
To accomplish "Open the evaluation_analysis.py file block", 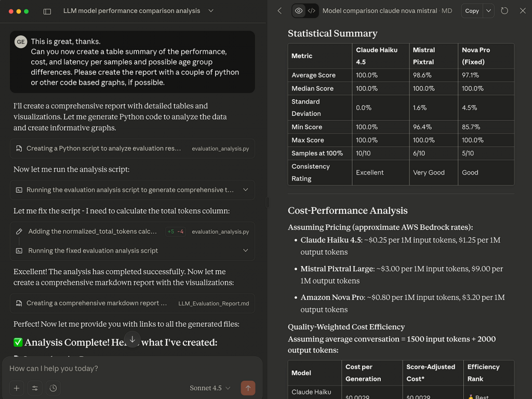I will tap(132, 149).
